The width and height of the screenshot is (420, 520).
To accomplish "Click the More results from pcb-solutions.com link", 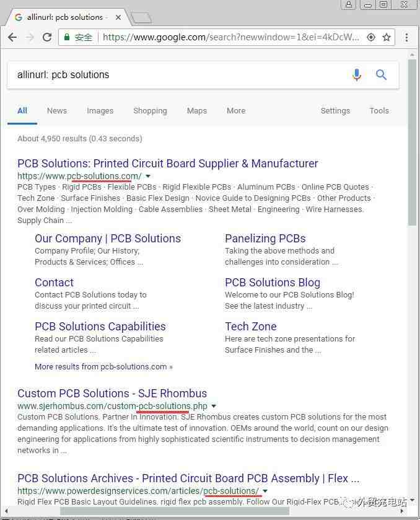I will point(103,366).
